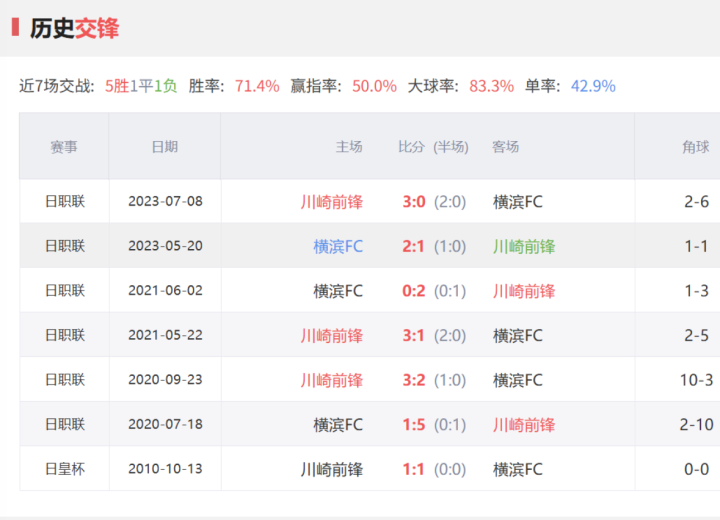Open home team 川崎前锋 on 2021-05-22
The height and width of the screenshot is (520, 720).
(x=332, y=335)
